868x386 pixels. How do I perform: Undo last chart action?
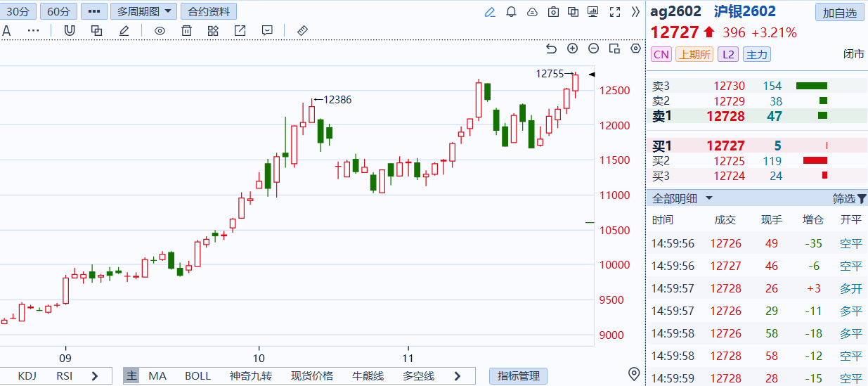click(x=551, y=49)
